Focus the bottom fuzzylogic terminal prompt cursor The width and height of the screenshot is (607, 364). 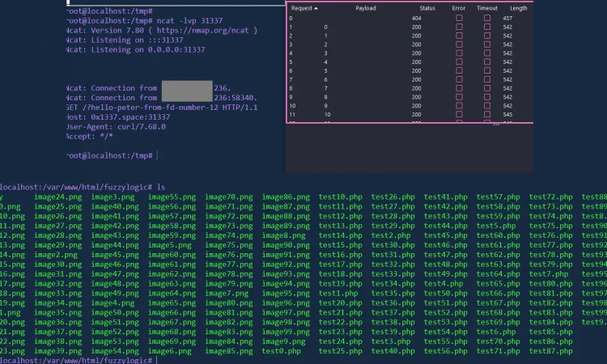click(x=157, y=360)
